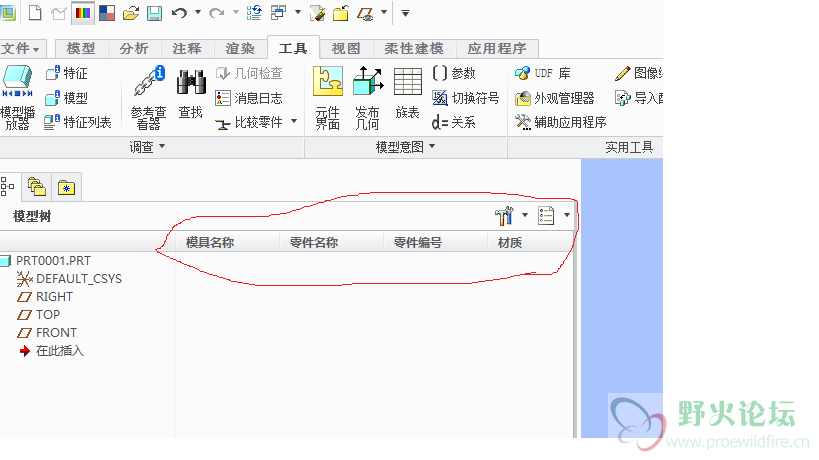Open the Windows dropdown arrow
The height and width of the screenshot is (460, 819).
pyautogui.click(x=298, y=12)
